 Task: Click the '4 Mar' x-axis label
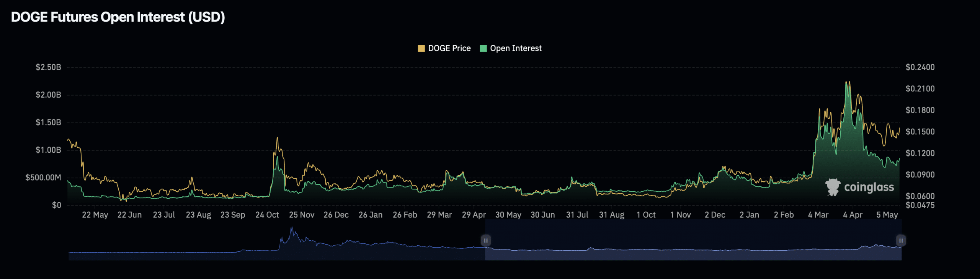(x=818, y=215)
